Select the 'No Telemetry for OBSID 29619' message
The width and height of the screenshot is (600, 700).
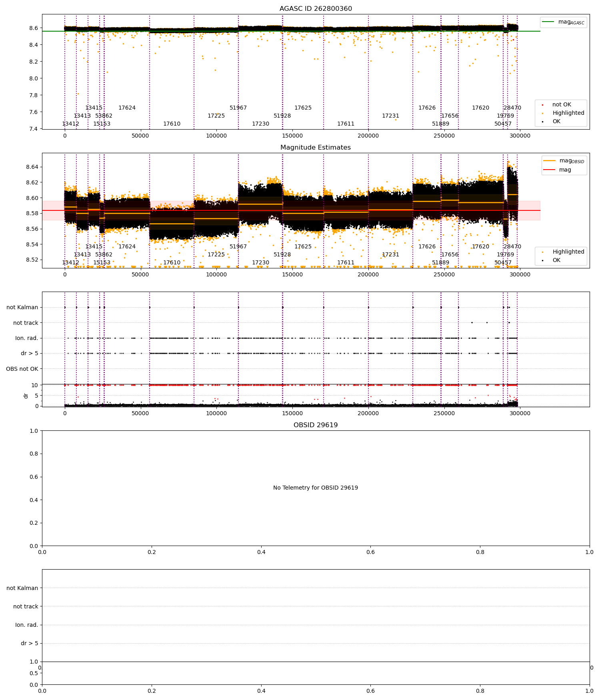(316, 488)
